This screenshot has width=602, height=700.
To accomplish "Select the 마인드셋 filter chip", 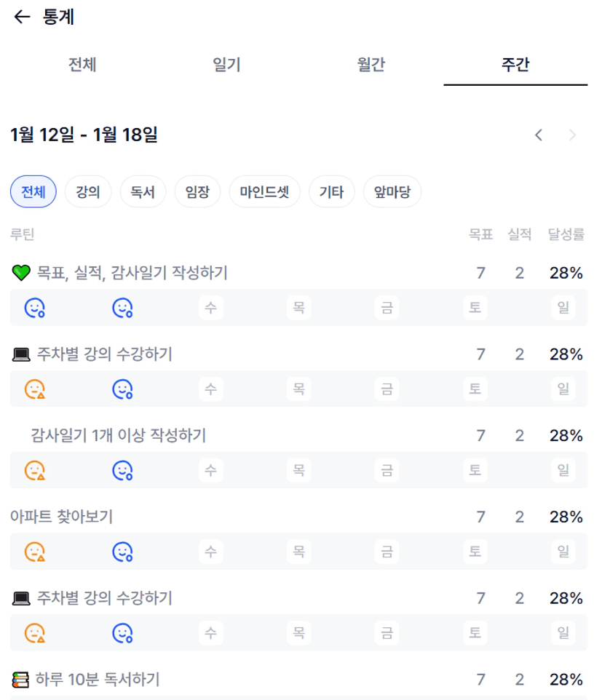I will click(264, 193).
